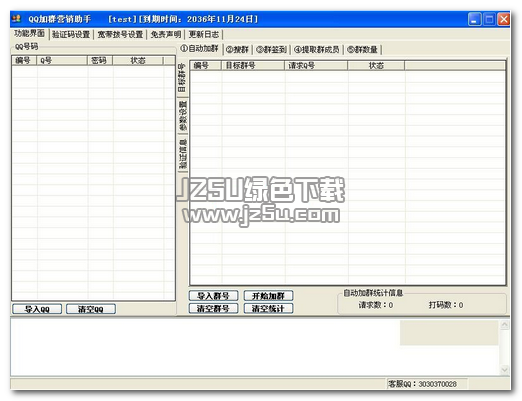Click the 清空QQ button
The width and height of the screenshot is (522, 401).
pyautogui.click(x=91, y=309)
